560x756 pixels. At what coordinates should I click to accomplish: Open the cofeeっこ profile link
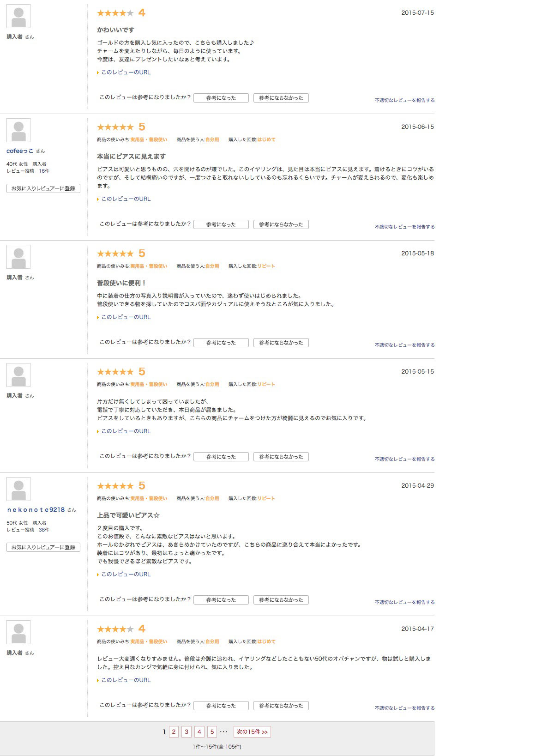coord(20,151)
